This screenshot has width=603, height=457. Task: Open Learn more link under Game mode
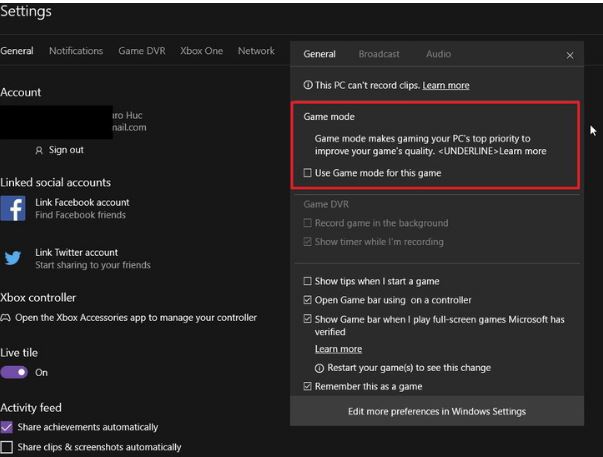point(522,151)
